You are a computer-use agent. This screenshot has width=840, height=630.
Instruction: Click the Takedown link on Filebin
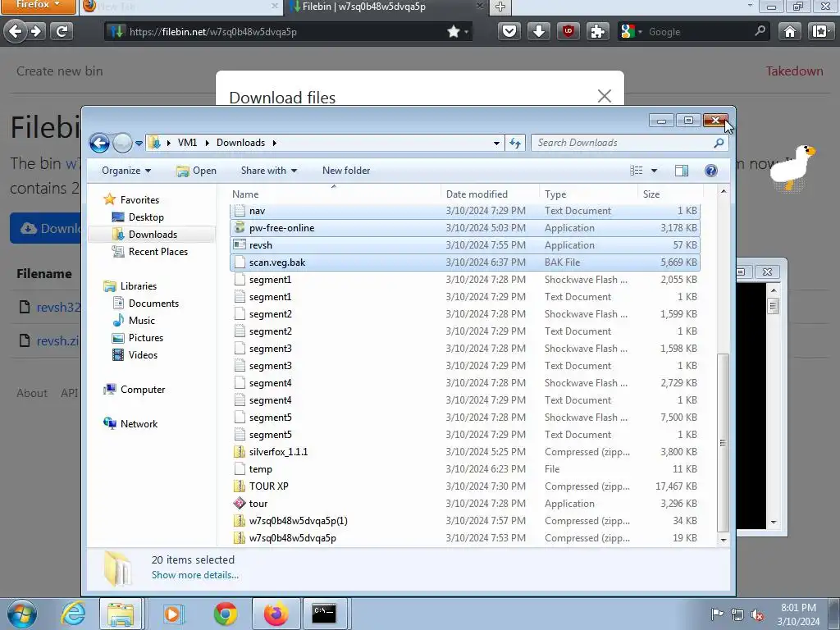tap(794, 71)
